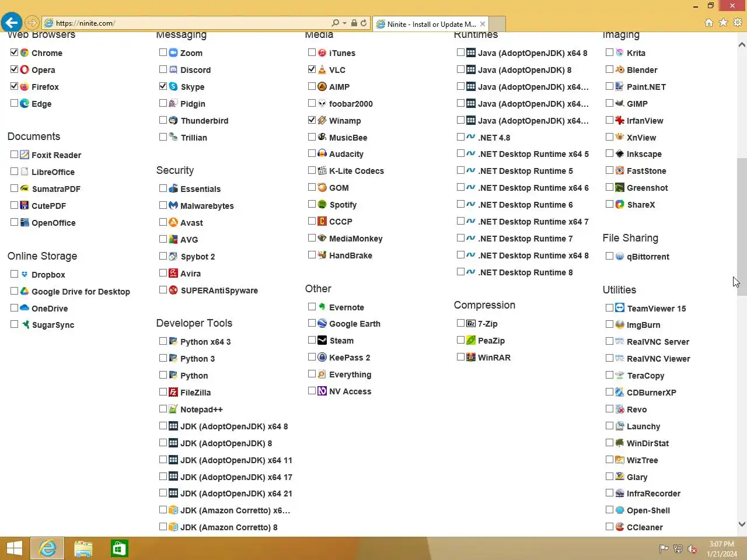747x560 pixels.
Task: Check the Edge checkbox
Action: (14, 103)
